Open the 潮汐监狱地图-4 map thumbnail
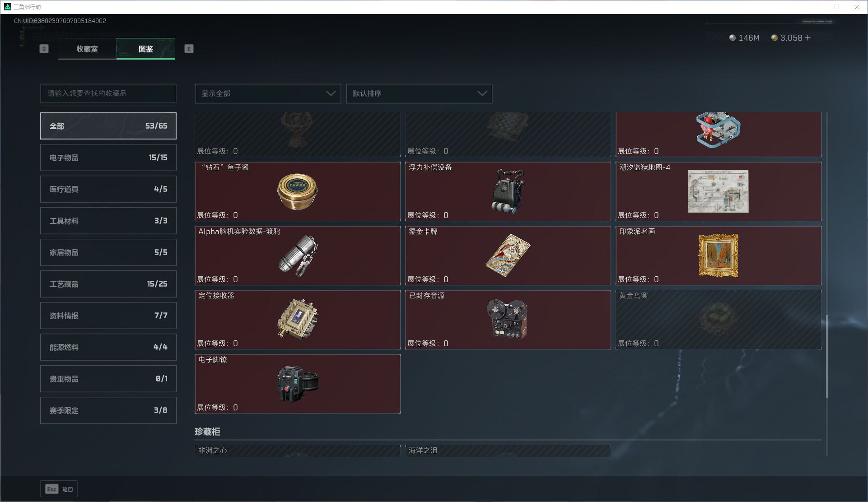The image size is (868, 502). [x=718, y=191]
